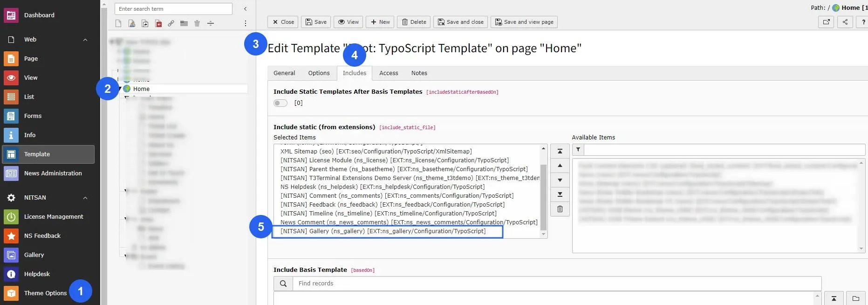Click the folder icon in page tree toolbar

[184, 23]
